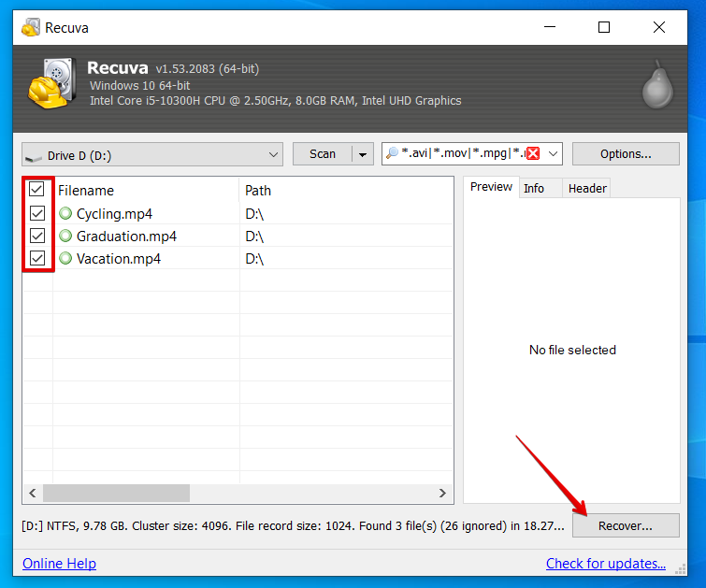706x588 pixels.
Task: Uncheck the Cycling.mp4 checkbox
Action: click(37, 213)
